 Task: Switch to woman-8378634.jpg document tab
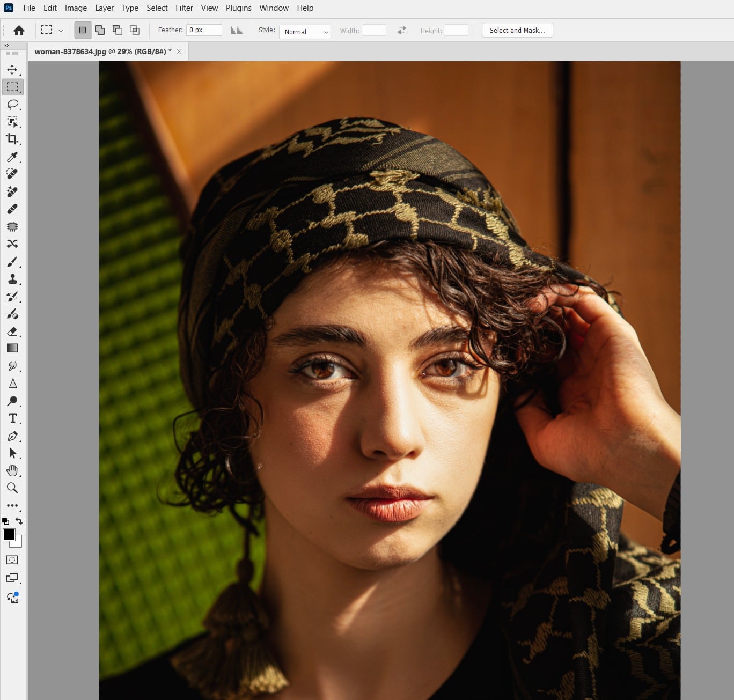[x=102, y=51]
